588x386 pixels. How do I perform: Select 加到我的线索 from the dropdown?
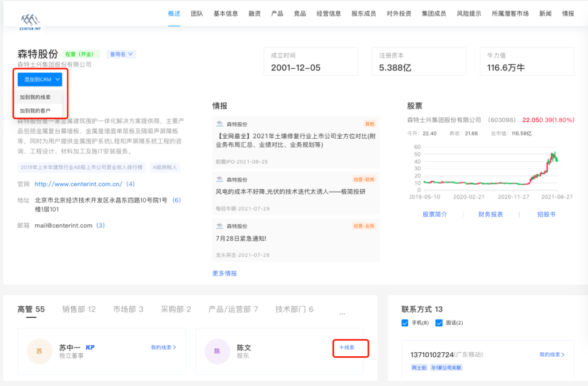point(36,97)
